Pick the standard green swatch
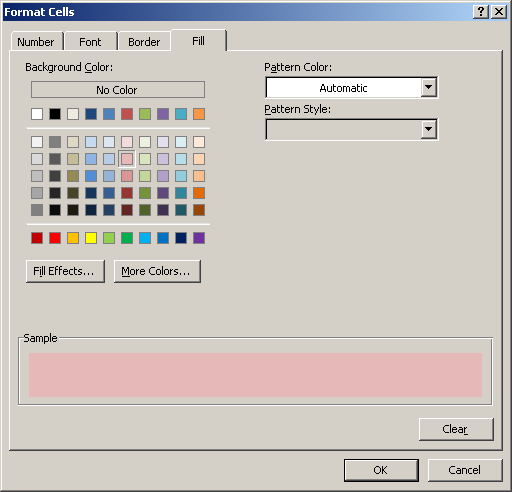Screen dimensions: 512x492 click(x=127, y=238)
